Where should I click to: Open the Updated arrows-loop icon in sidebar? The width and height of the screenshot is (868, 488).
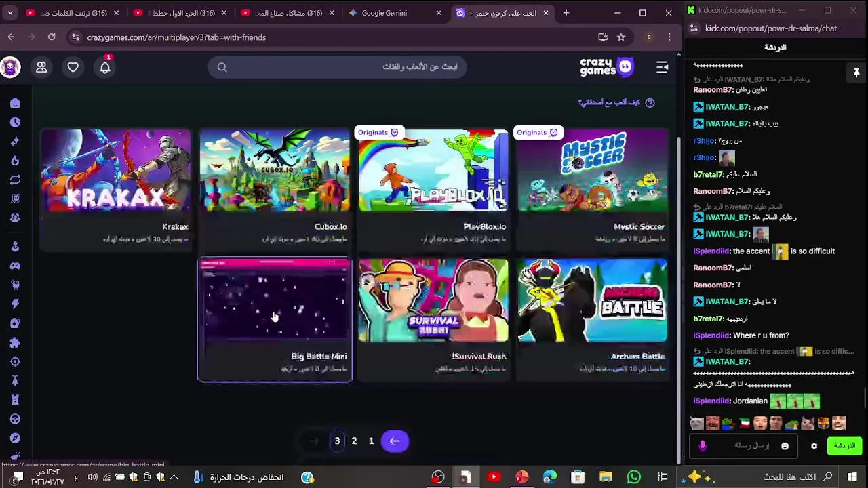pyautogui.click(x=15, y=180)
